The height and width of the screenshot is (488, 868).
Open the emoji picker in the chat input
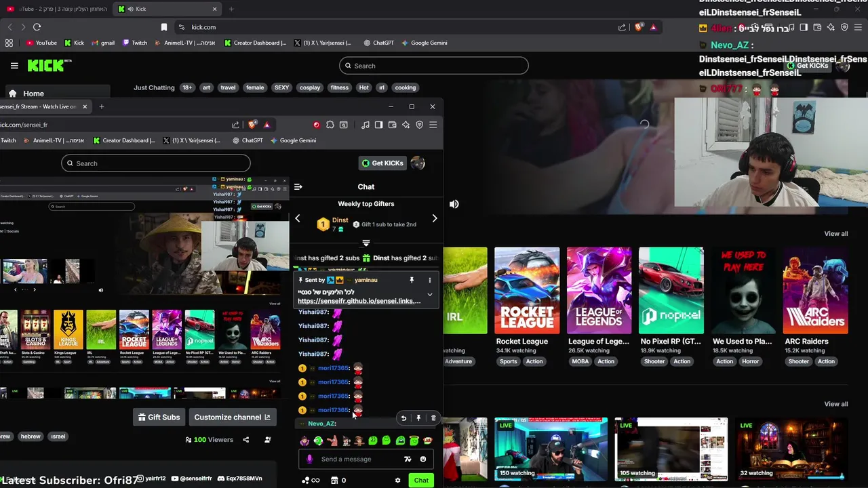tap(423, 459)
